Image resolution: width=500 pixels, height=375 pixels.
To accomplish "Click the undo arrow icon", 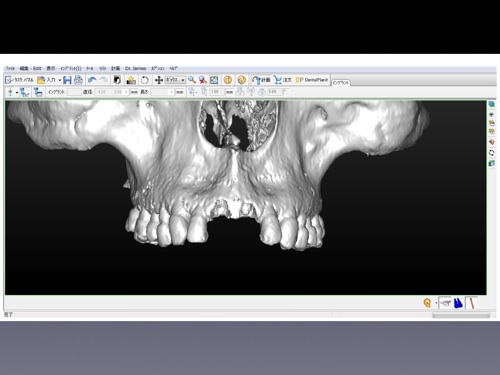I will pyautogui.click(x=92, y=80).
